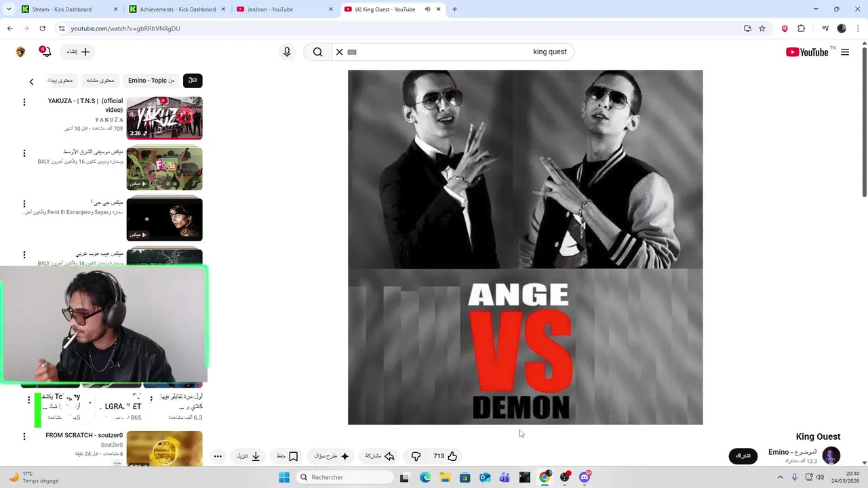
Task: Like the video with 713 likes
Action: pos(446,456)
